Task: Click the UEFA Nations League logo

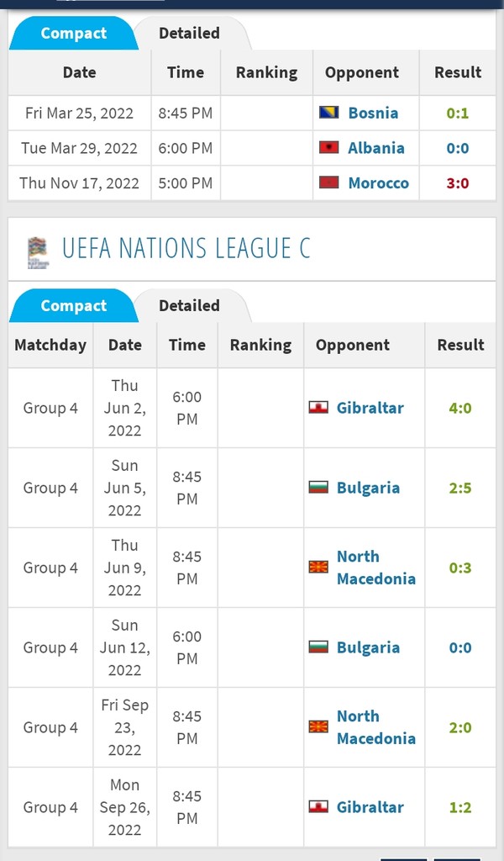Action: (37, 252)
